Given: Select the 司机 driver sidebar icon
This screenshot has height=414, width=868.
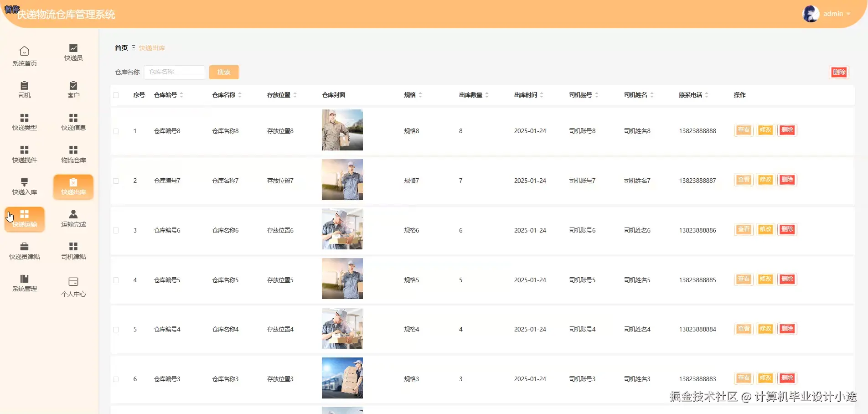Looking at the screenshot, I should pyautogui.click(x=25, y=86).
